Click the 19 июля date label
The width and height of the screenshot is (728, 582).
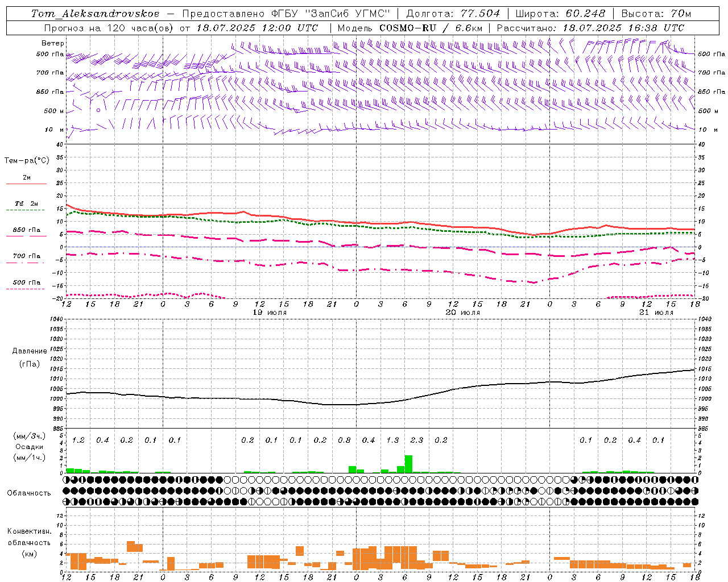coord(270,313)
